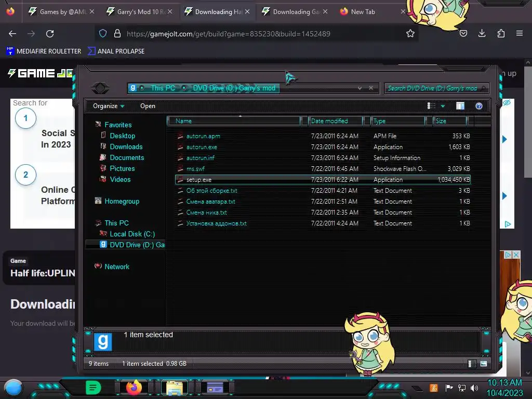Sort files by Size column header
The image size is (532, 399).
[x=449, y=121]
